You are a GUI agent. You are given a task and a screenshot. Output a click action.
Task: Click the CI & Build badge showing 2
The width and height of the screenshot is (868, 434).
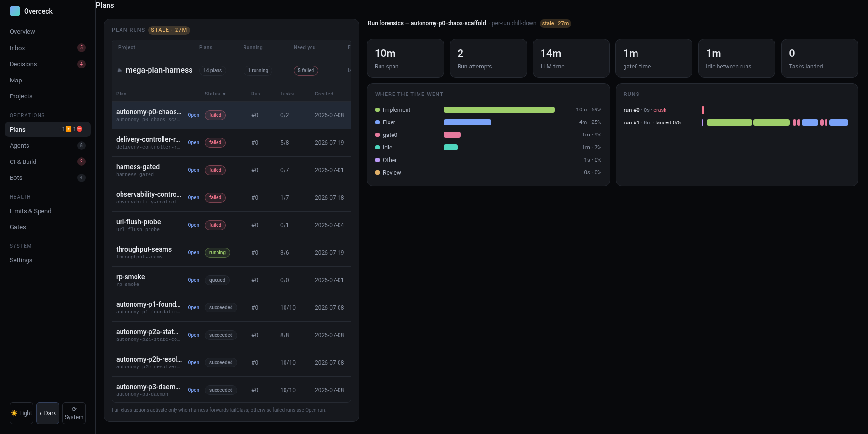pyautogui.click(x=81, y=162)
